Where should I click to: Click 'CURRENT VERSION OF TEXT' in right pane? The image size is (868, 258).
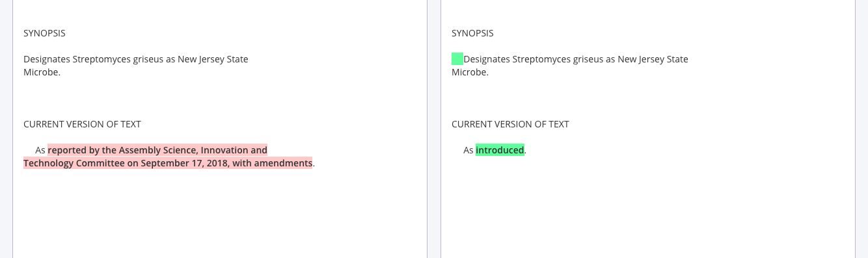pos(510,124)
